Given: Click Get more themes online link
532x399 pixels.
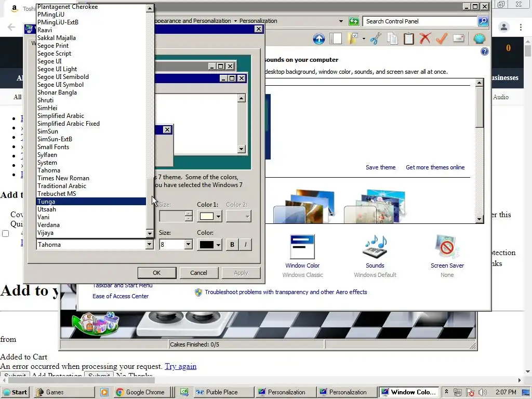Looking at the screenshot, I should [435, 167].
